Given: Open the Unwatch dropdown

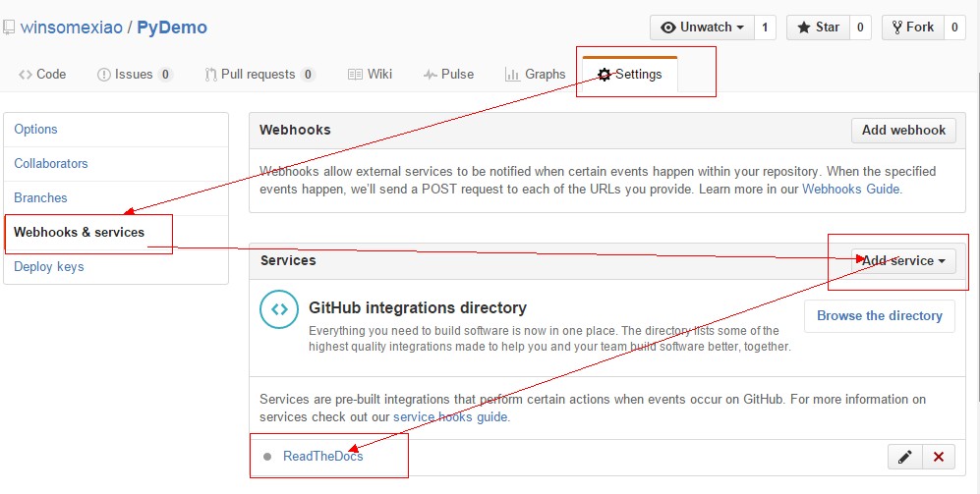Looking at the screenshot, I should coord(702,27).
